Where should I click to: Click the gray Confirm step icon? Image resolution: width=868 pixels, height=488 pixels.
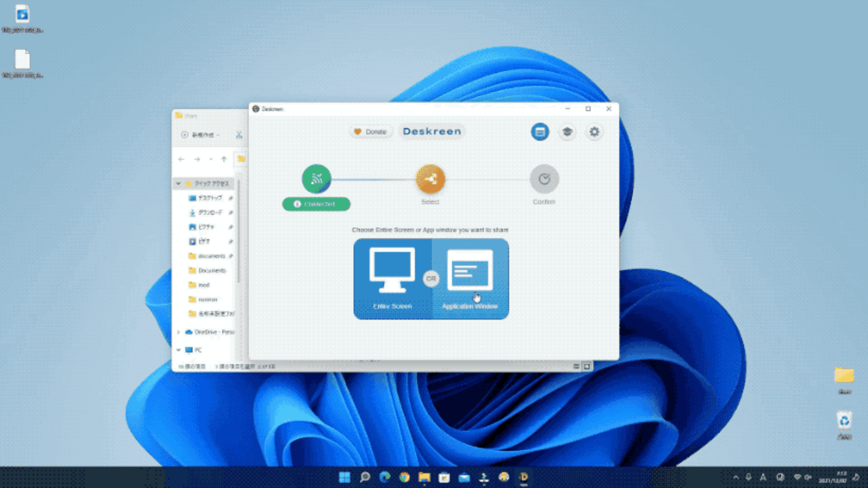pyautogui.click(x=544, y=179)
